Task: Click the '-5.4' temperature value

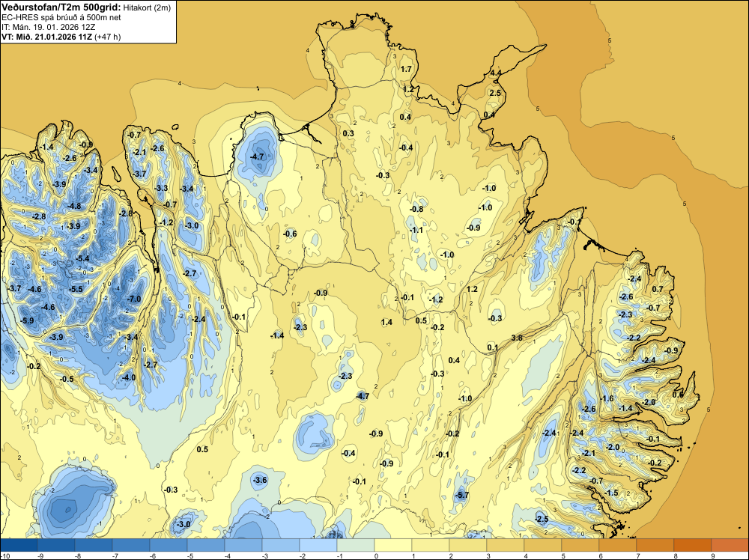Action: (82, 258)
